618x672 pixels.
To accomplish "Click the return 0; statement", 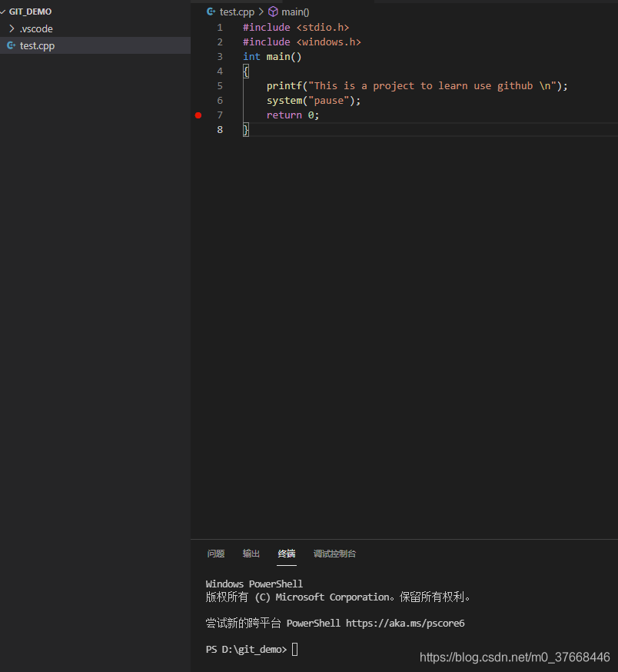I will pyautogui.click(x=293, y=115).
